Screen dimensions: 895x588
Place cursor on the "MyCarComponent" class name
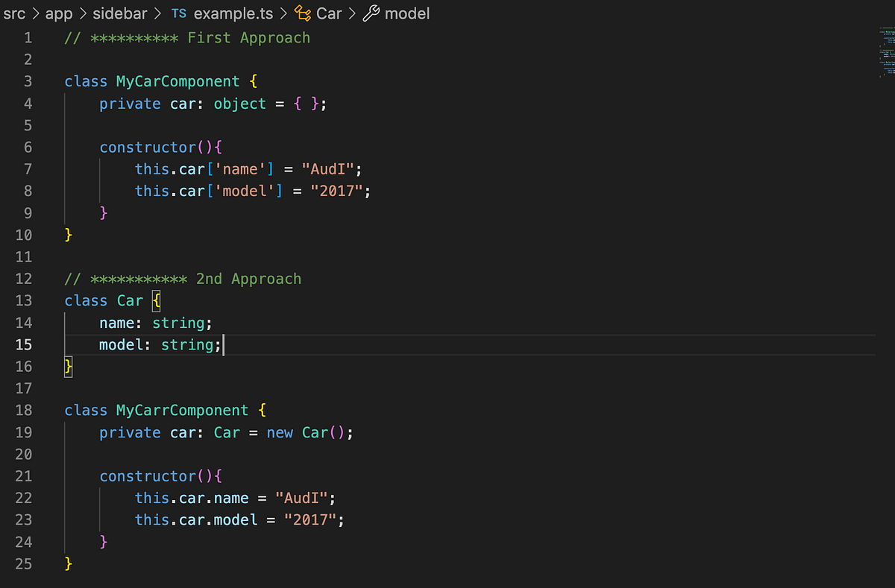pos(178,81)
